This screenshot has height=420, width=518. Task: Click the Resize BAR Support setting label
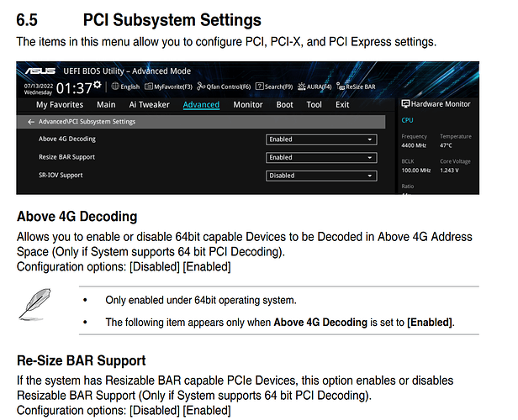pos(66,157)
